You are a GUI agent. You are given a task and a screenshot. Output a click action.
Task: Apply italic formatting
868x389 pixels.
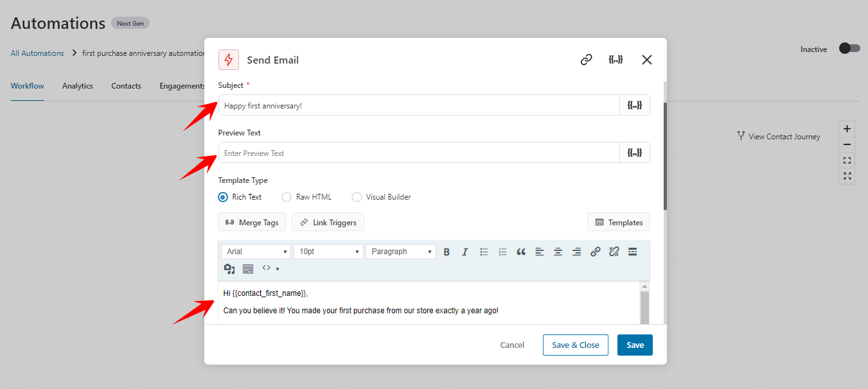click(x=465, y=251)
